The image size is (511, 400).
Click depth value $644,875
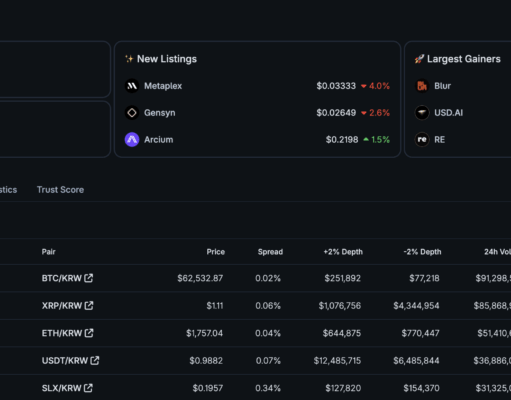[342, 333]
